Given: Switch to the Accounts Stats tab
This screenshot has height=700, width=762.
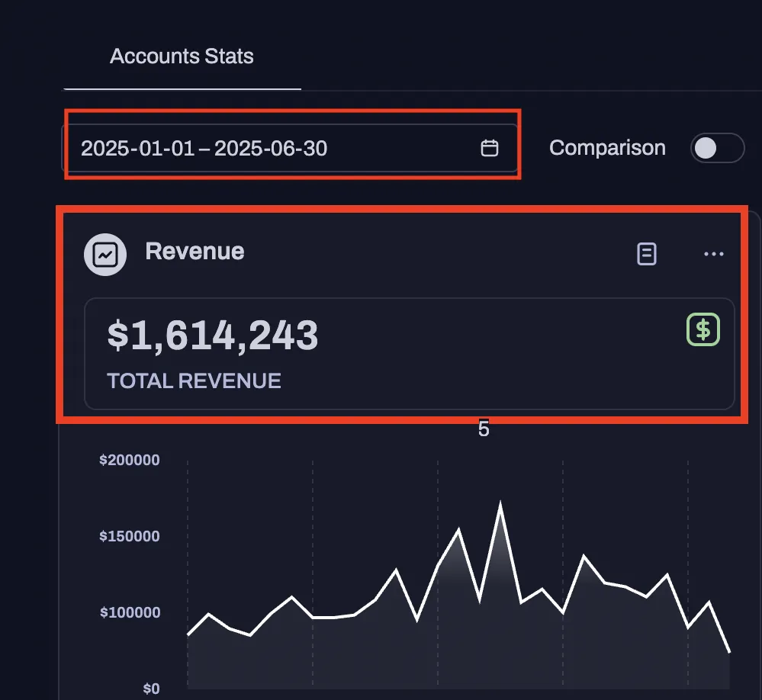Looking at the screenshot, I should pyautogui.click(x=182, y=56).
